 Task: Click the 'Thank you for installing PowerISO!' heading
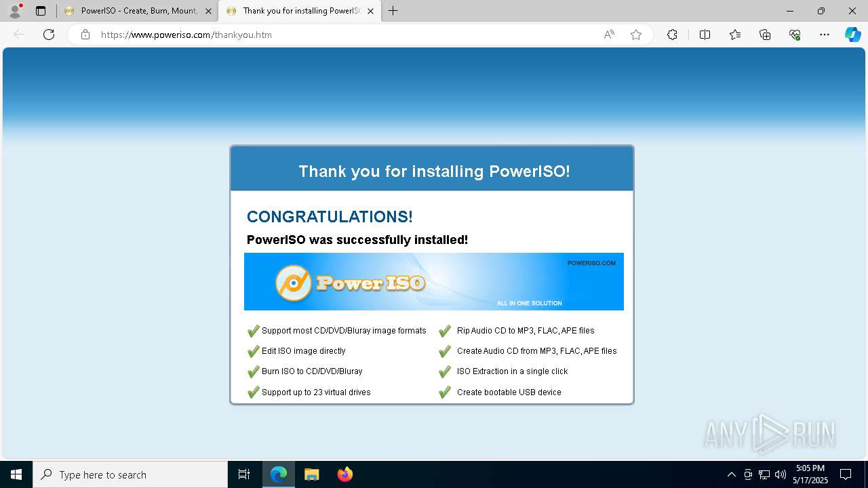coord(434,171)
